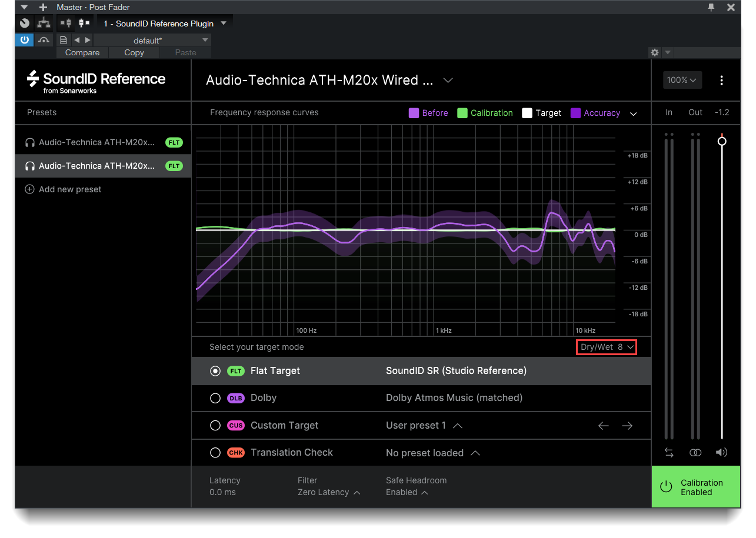Select the Translation Check radio button

[215, 453]
